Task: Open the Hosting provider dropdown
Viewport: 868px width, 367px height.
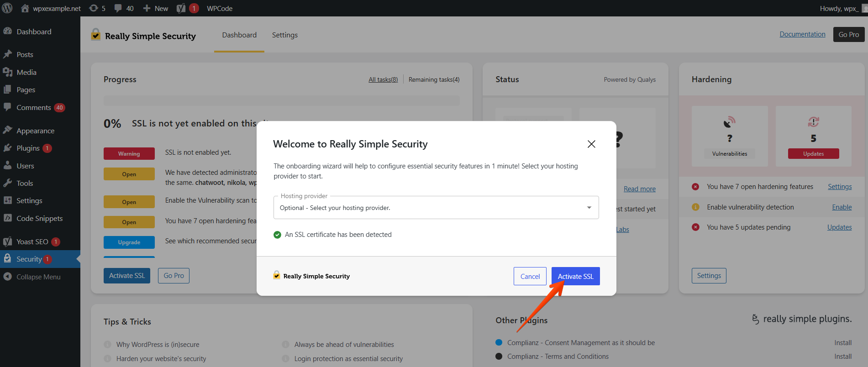Action: tap(436, 208)
